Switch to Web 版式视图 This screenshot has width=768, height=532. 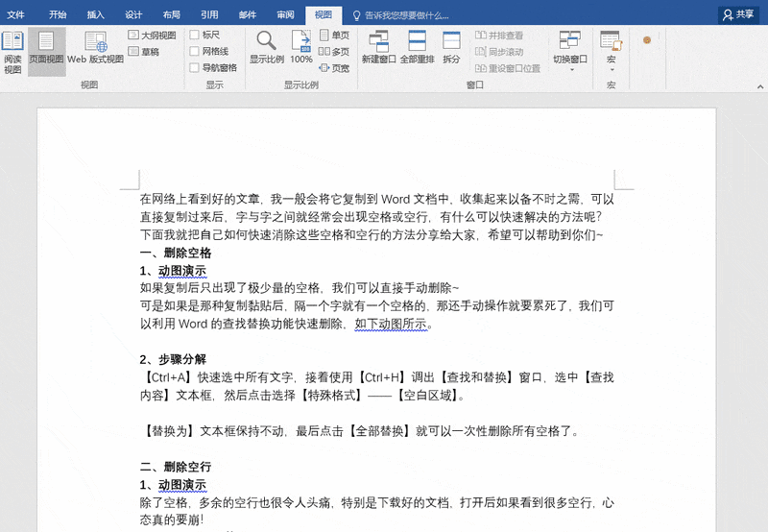pos(95,48)
